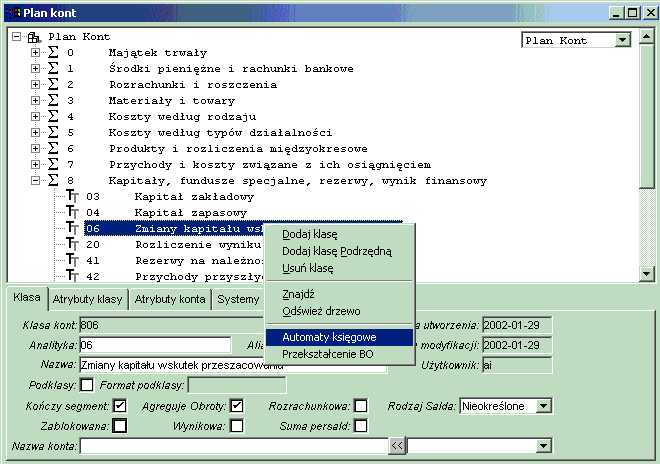The width and height of the screenshot is (660, 464).
Task: Click the sigma icon beside Produkty i rozliczenia
Action: pos(53,148)
